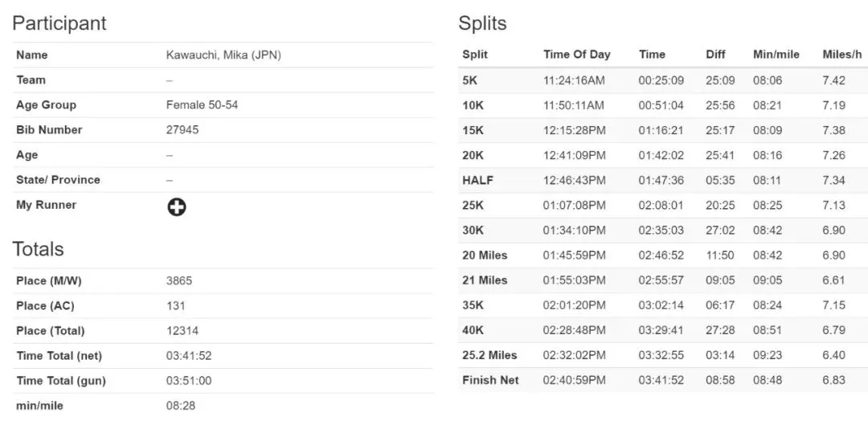Click participant name Kawauchi, Mika (JPN)
The height and width of the screenshot is (429, 868).
tap(223, 55)
